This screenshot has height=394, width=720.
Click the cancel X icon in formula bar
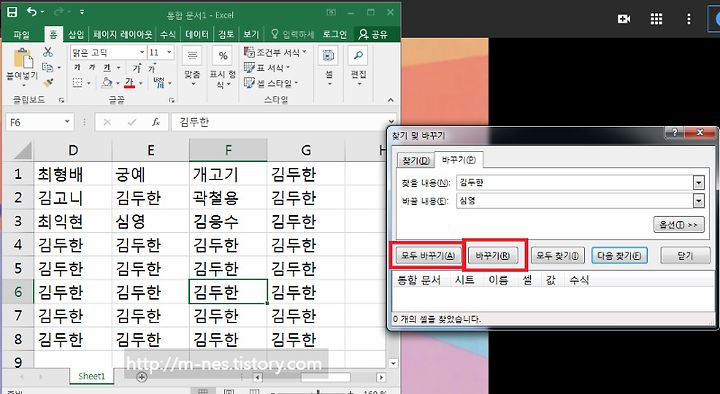click(x=107, y=122)
